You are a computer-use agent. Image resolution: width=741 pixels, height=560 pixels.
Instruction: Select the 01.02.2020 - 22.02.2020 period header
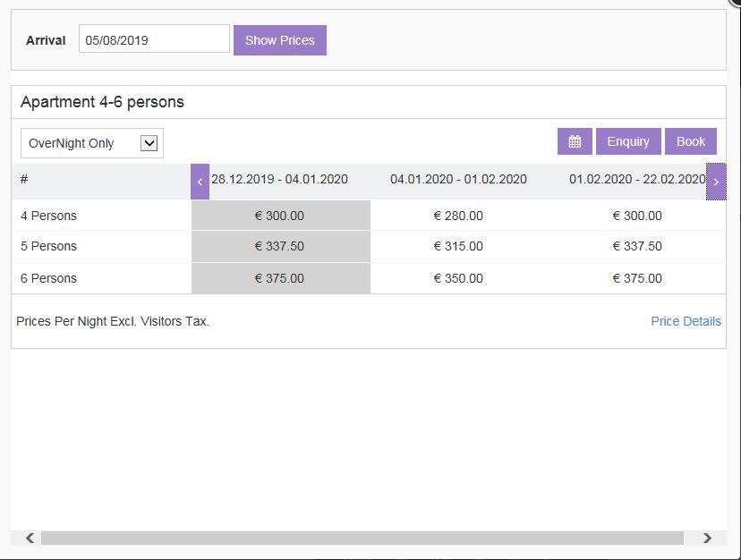coord(637,179)
